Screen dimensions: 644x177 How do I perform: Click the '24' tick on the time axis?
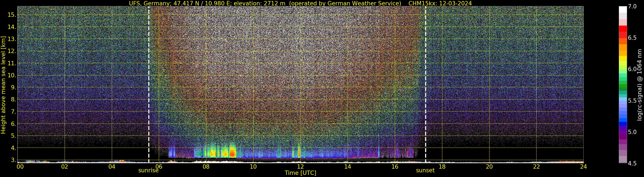[x=583, y=166]
